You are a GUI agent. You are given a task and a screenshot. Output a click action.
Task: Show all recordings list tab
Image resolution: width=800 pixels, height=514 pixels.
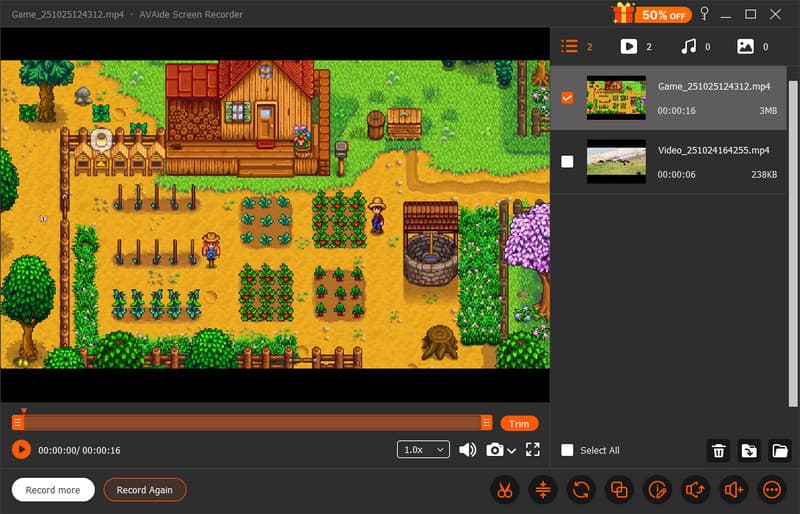[x=577, y=46]
